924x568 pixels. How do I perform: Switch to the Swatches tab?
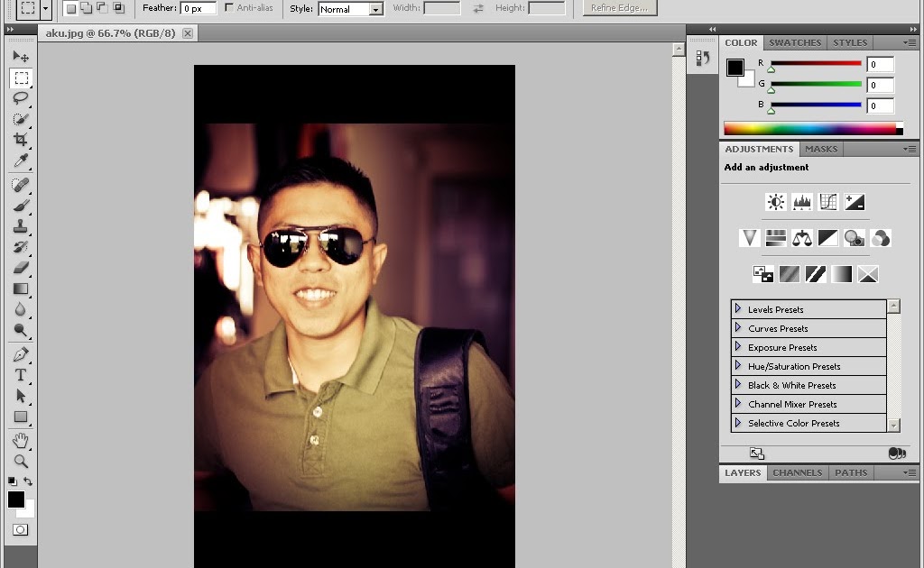coord(795,43)
